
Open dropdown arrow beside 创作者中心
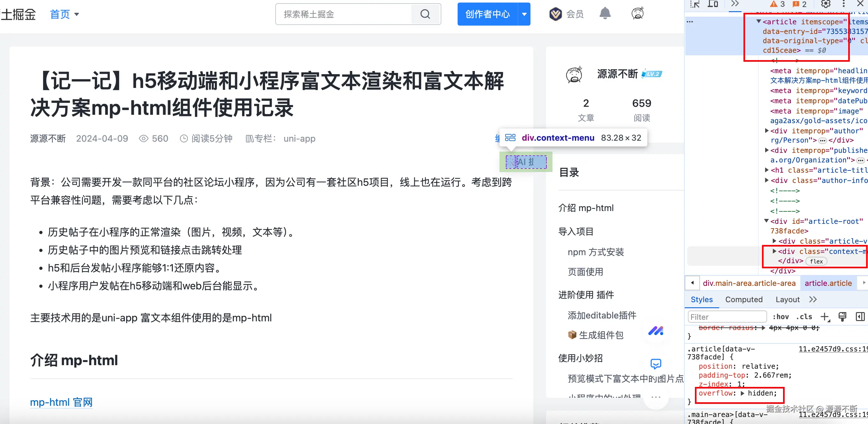click(524, 14)
